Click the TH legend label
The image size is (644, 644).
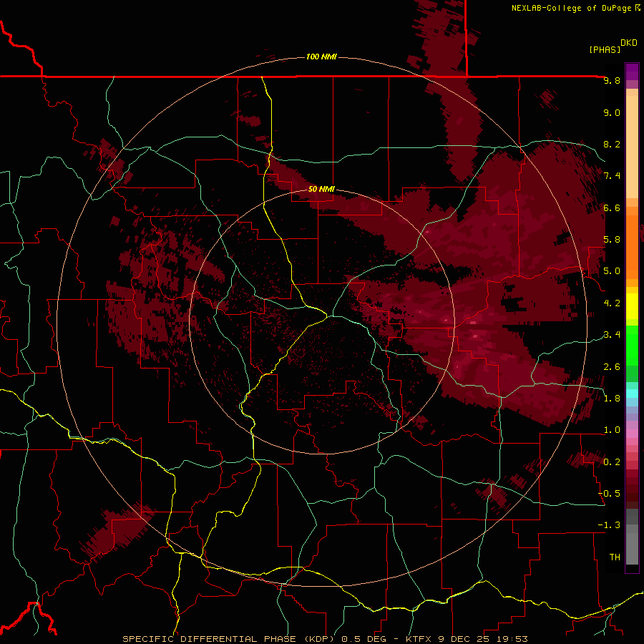[x=615, y=557]
